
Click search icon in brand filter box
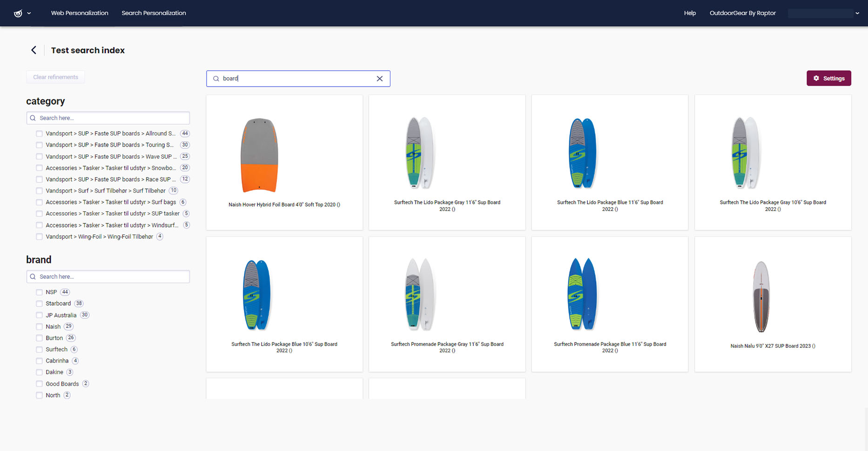point(33,277)
